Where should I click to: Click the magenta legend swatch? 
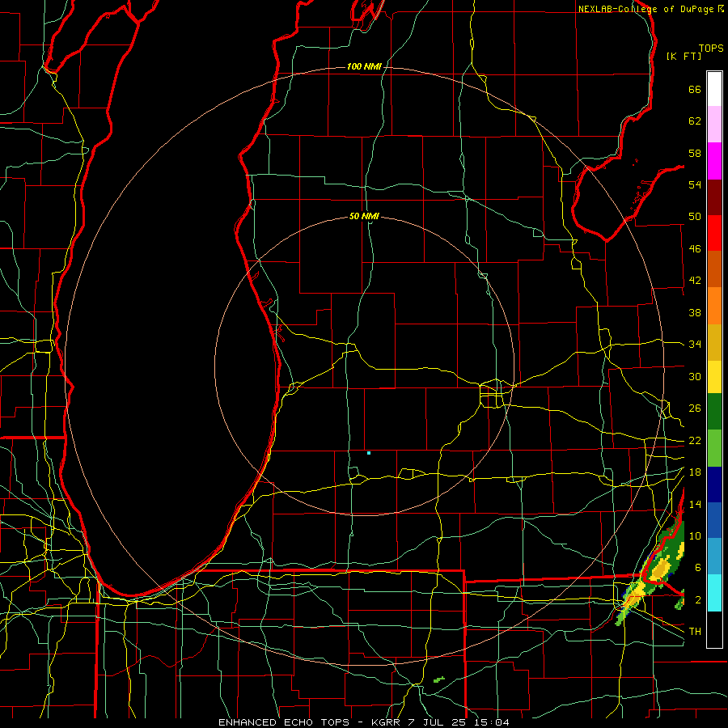714,161
